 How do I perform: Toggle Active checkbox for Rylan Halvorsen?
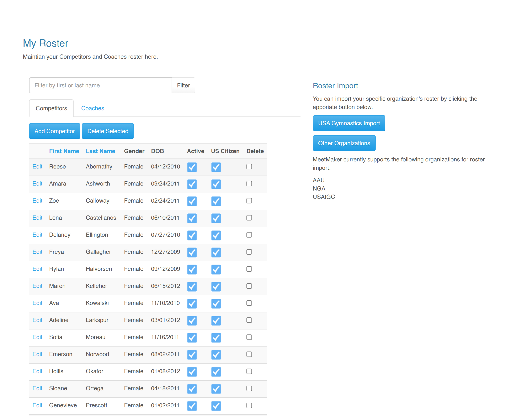(x=192, y=269)
